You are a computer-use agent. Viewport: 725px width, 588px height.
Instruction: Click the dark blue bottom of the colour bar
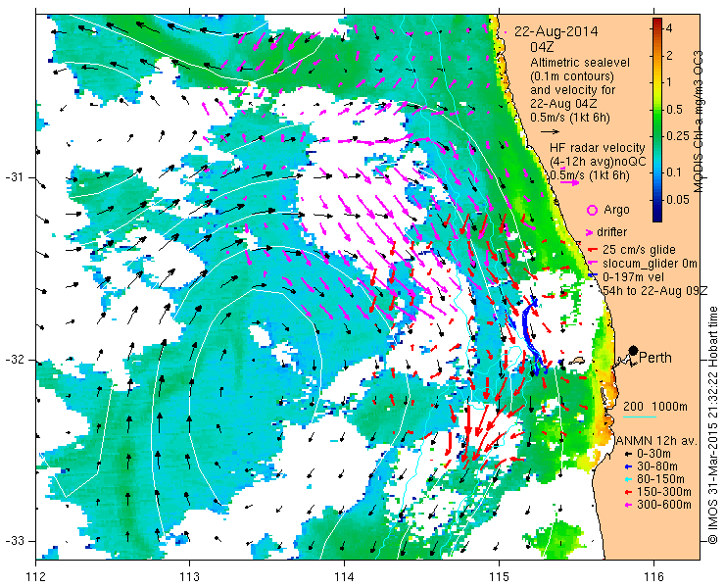pos(657,217)
